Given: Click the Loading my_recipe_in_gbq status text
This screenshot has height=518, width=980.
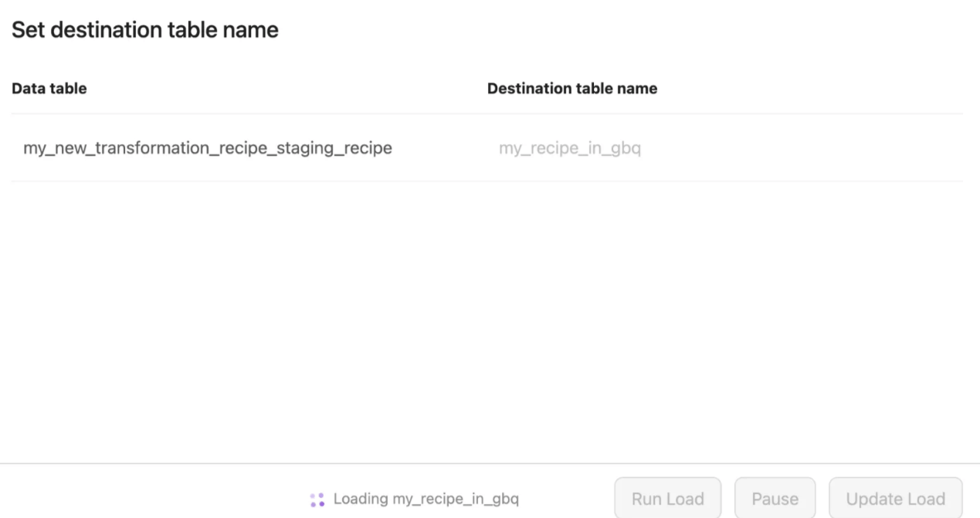Looking at the screenshot, I should click(426, 499).
